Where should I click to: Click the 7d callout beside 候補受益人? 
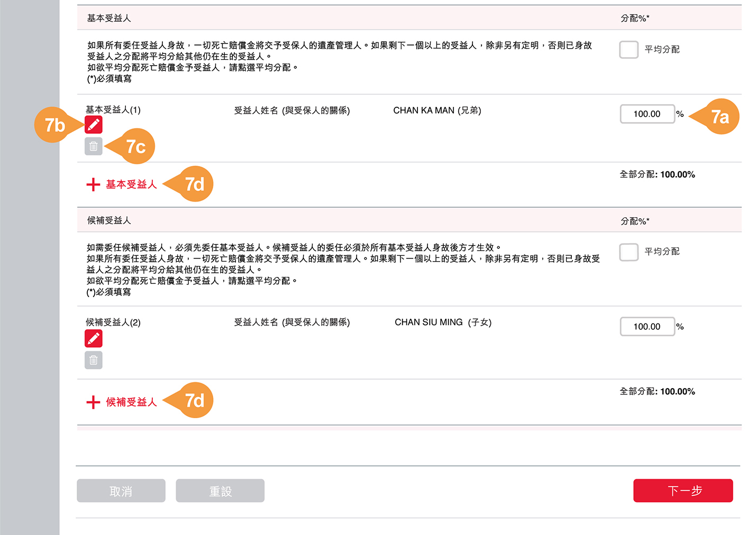pos(195,400)
